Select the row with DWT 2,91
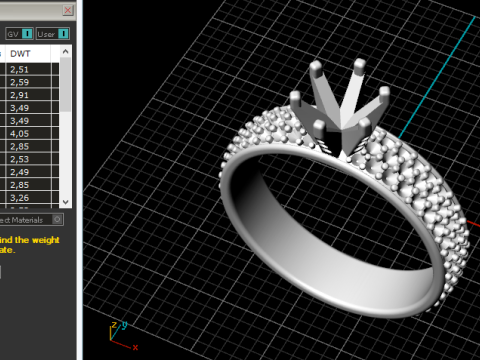The image size is (480, 360). tap(29, 95)
